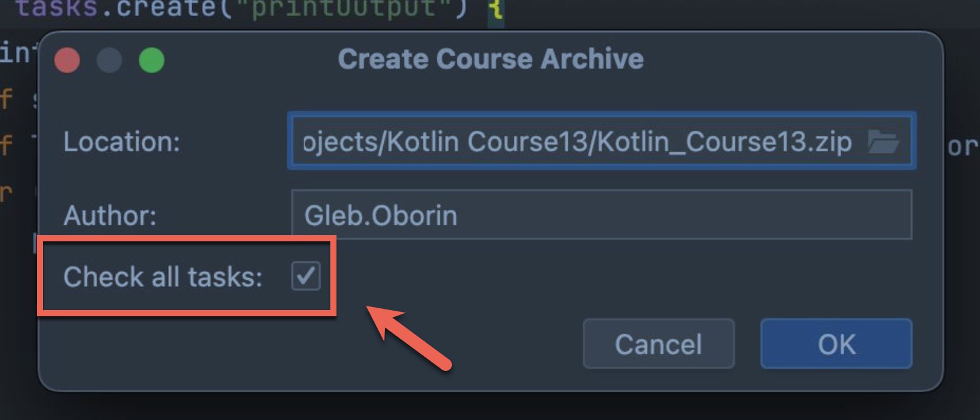Close the dialog with the red button
Viewport: 980px width, 420px height.
tap(67, 60)
